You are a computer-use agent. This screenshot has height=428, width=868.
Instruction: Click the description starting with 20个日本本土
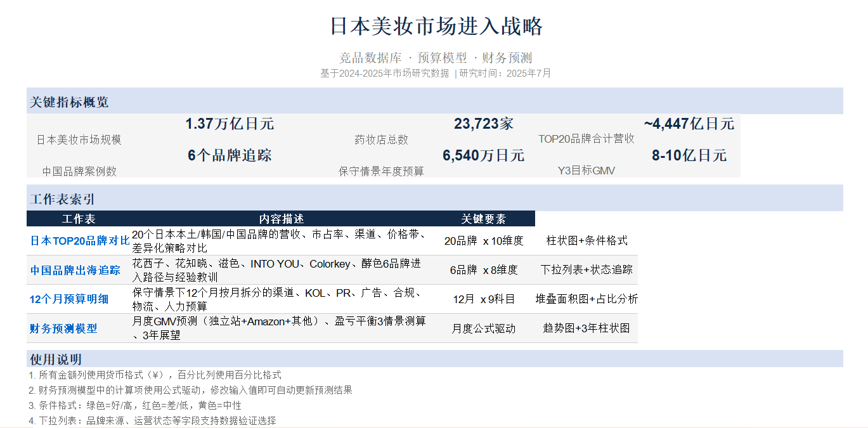[279, 241]
